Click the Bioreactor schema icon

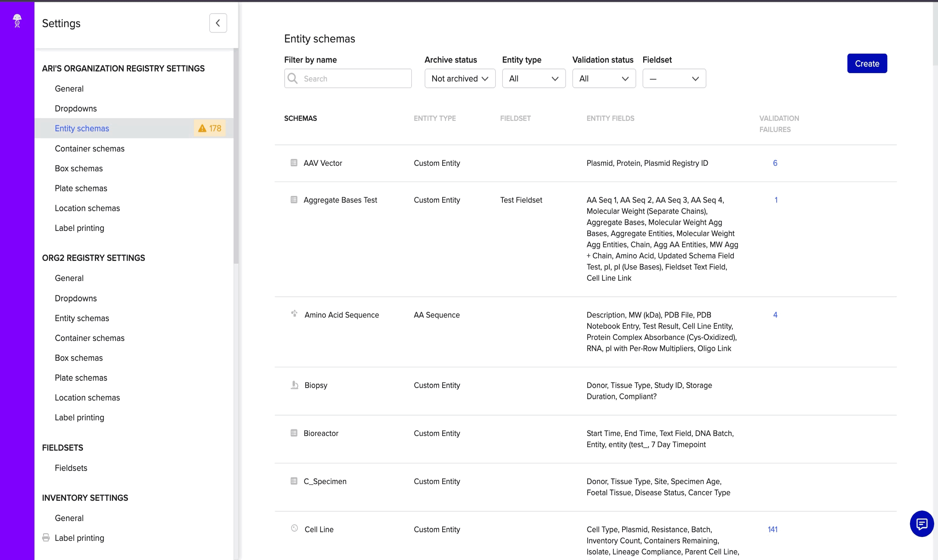click(294, 433)
